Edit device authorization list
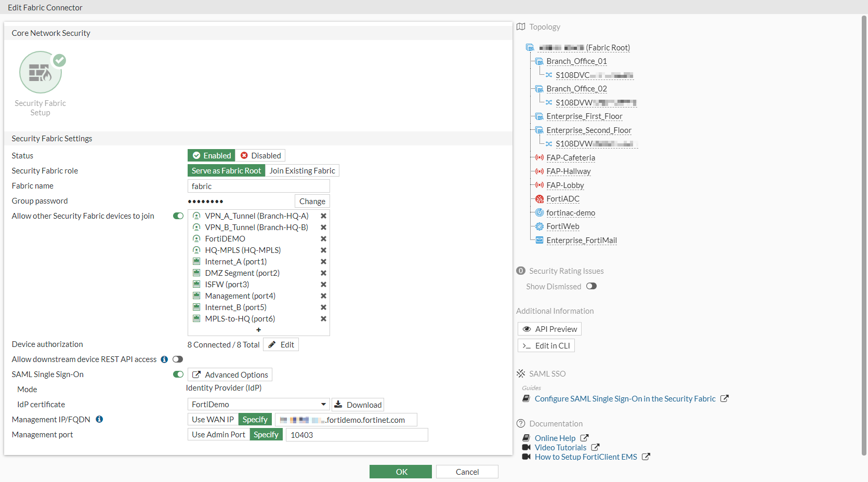868x482 pixels. tap(281, 344)
